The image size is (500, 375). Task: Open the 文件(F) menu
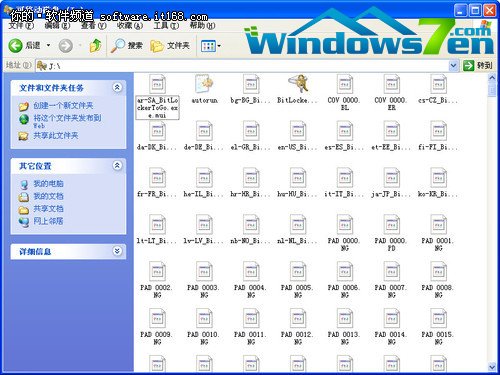pos(21,26)
